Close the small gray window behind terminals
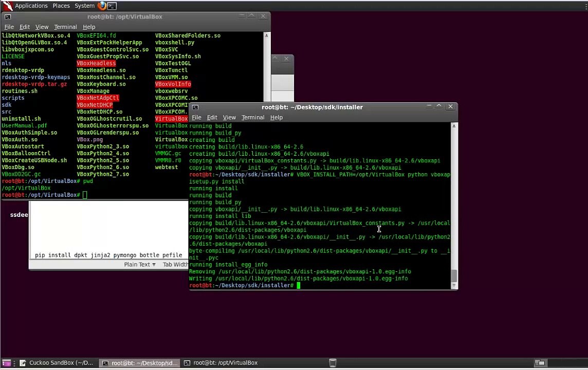Image resolution: width=588 pixels, height=370 pixels. 286,59
